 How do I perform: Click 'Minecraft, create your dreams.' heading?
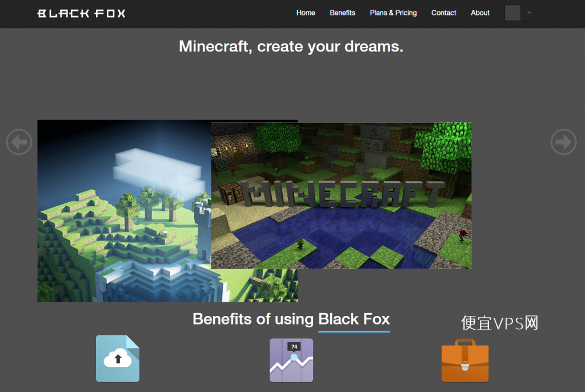pyautogui.click(x=291, y=47)
